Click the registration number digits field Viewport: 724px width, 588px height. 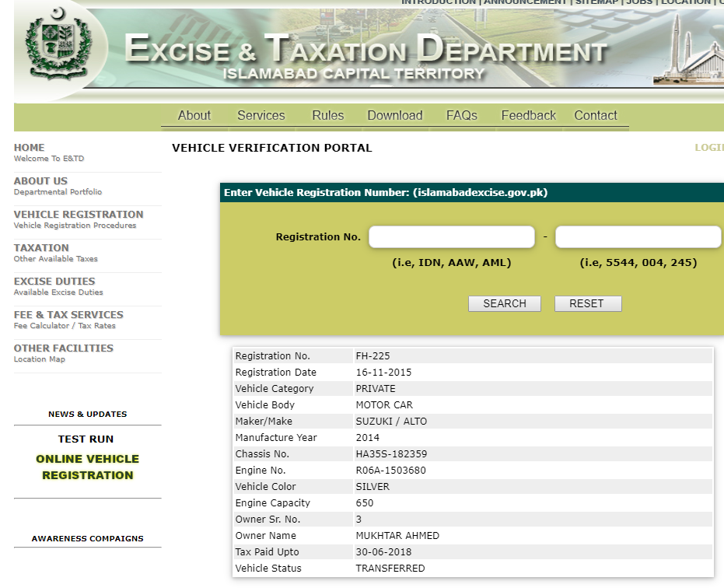pyautogui.click(x=638, y=237)
